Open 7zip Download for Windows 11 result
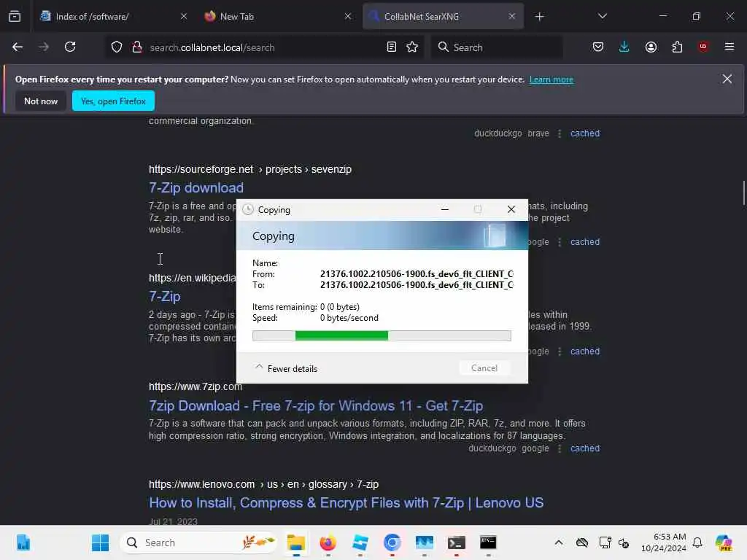Screen dimensions: 747x560 click(316, 405)
